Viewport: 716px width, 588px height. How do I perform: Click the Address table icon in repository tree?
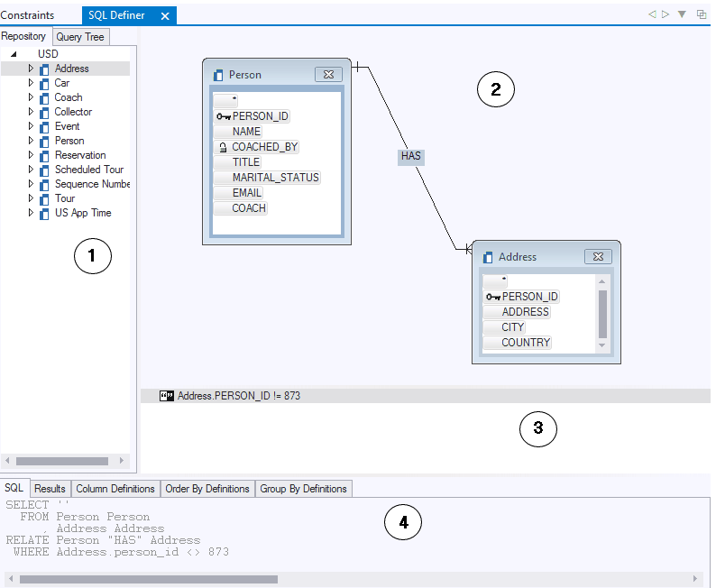44,69
